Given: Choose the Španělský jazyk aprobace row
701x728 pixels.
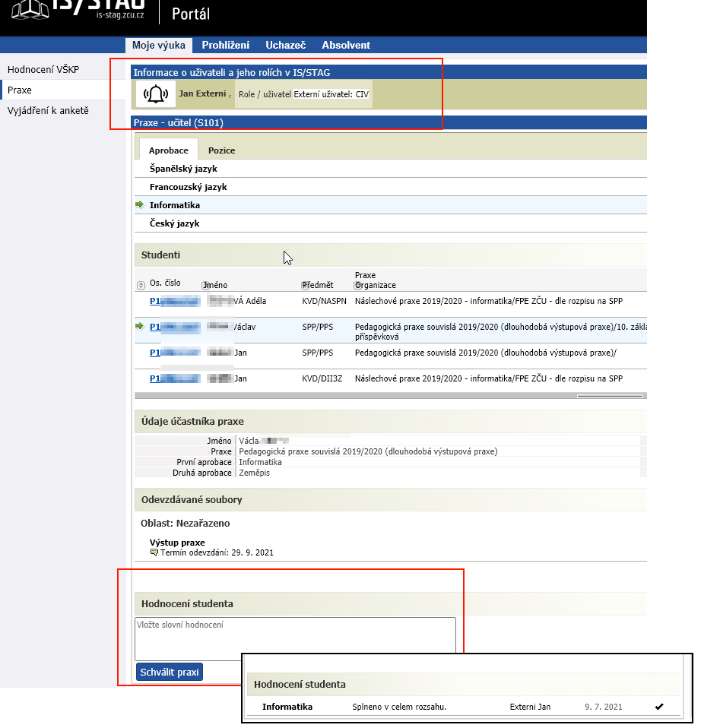Looking at the screenshot, I should click(x=390, y=169).
